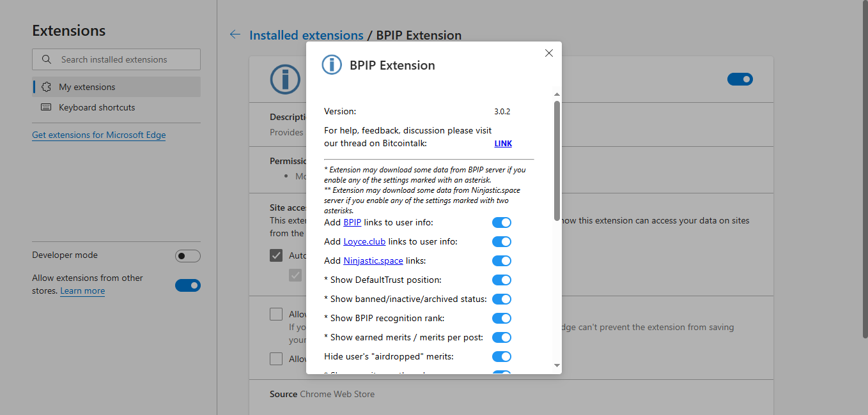This screenshot has width=868, height=415.
Task: Toggle Show banned/inactive/archived status switch
Action: tap(502, 299)
